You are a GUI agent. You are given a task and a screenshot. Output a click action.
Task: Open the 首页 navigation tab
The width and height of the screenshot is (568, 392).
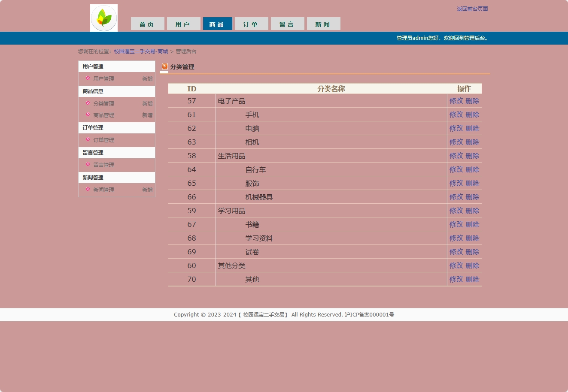pyautogui.click(x=147, y=24)
